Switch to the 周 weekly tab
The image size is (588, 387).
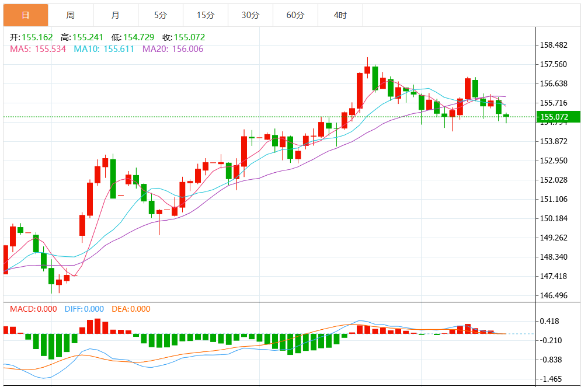point(71,15)
